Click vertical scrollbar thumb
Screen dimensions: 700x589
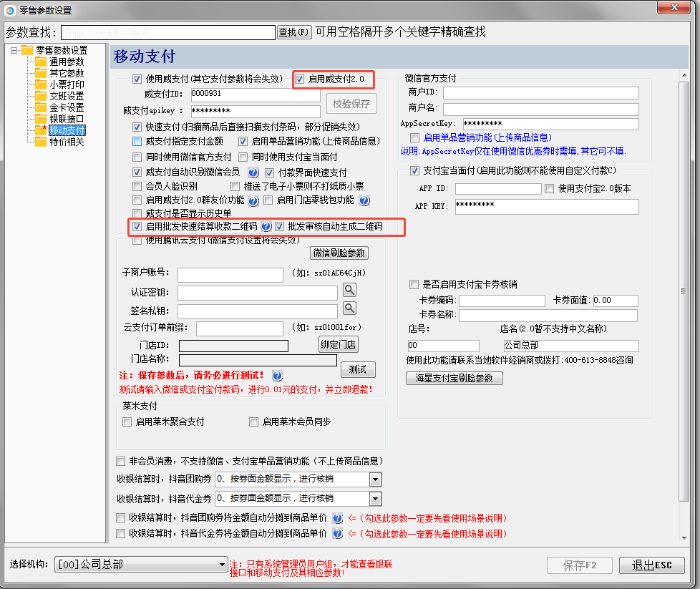(x=684, y=291)
